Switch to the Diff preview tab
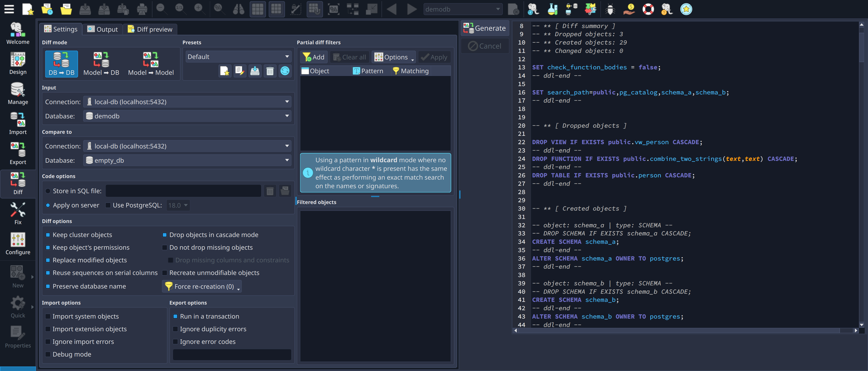 point(150,29)
